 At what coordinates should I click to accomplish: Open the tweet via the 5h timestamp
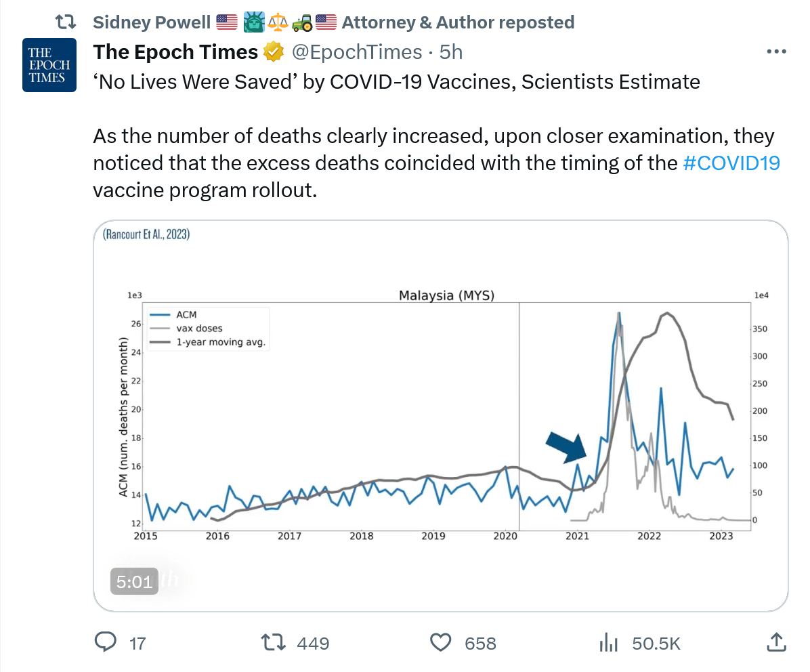[x=451, y=51]
